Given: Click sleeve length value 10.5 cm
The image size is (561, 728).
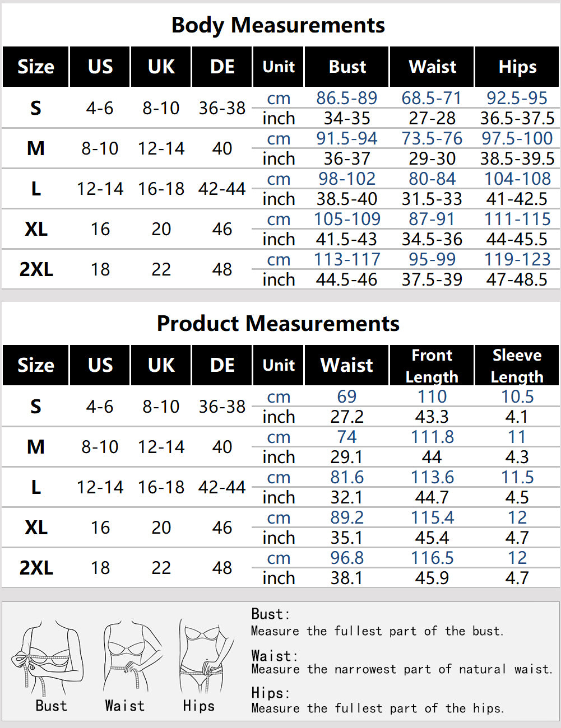Looking at the screenshot, I should [517, 396].
